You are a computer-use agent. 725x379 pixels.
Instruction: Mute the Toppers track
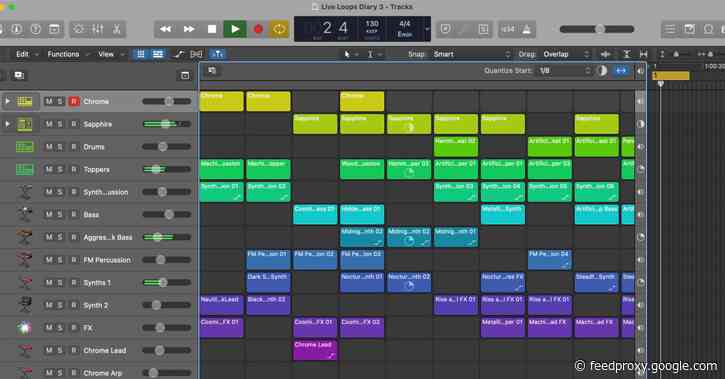pos(49,169)
